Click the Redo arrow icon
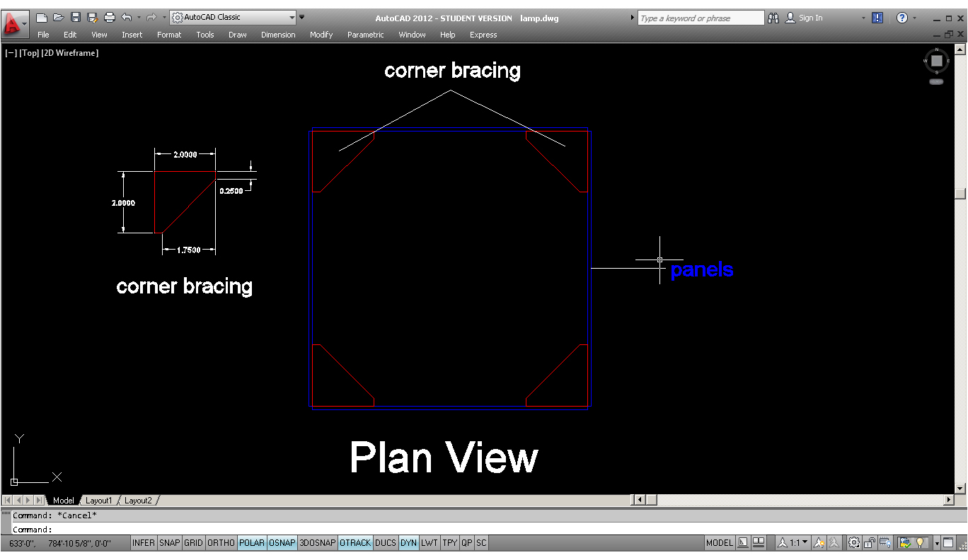 [151, 18]
